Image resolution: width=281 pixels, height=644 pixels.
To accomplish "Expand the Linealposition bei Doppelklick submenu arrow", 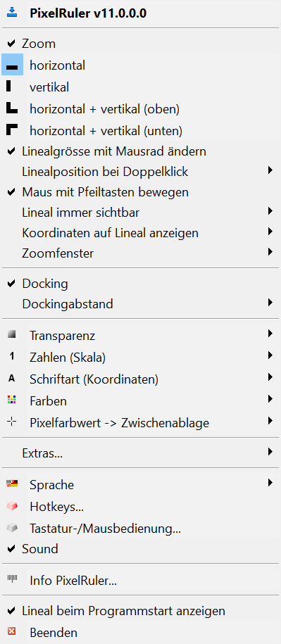I will point(270,170).
